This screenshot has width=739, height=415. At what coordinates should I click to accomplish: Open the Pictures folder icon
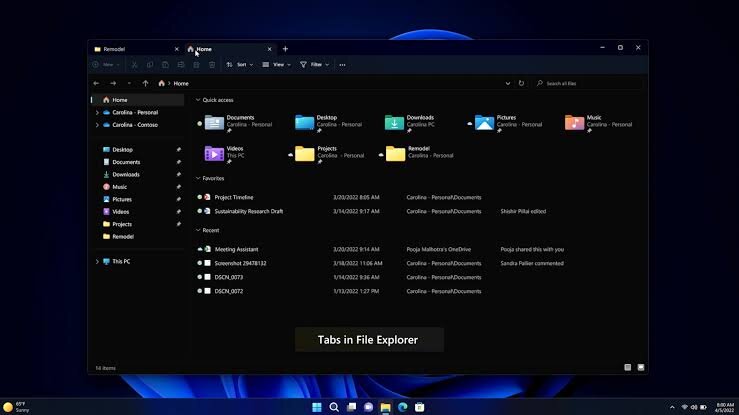click(x=484, y=123)
